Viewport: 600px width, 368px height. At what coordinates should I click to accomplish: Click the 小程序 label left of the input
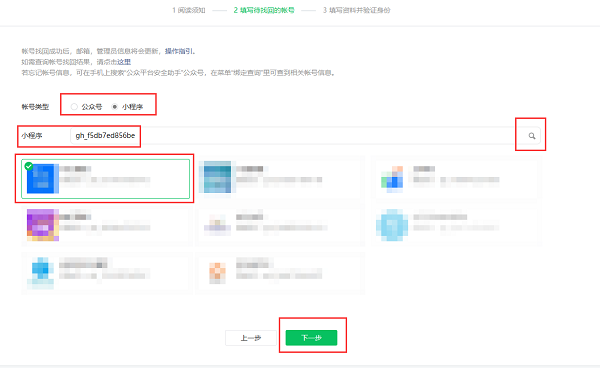(x=32, y=136)
